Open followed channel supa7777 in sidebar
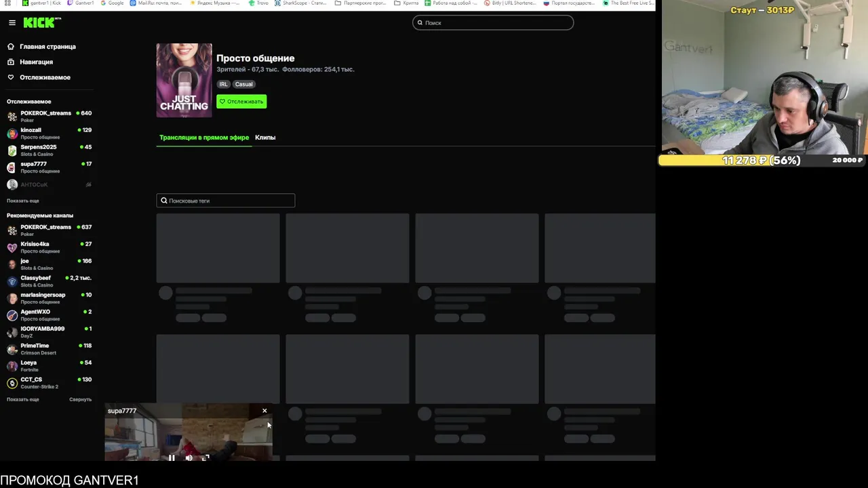 pos(49,167)
